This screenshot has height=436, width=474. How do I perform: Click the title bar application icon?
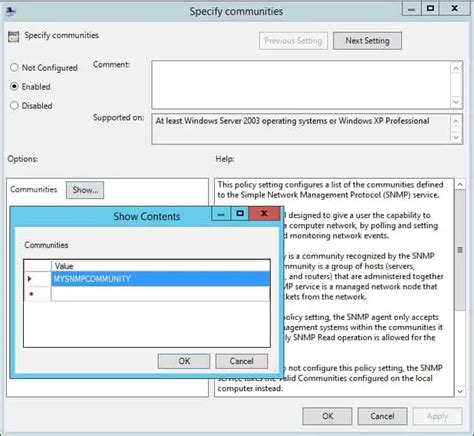click(11, 11)
